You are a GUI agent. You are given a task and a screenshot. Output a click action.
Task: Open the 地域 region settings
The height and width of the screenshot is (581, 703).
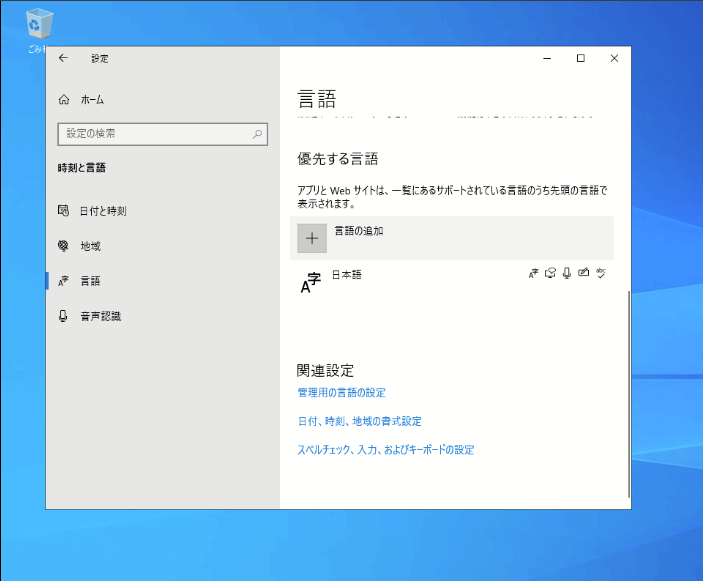pos(162,246)
